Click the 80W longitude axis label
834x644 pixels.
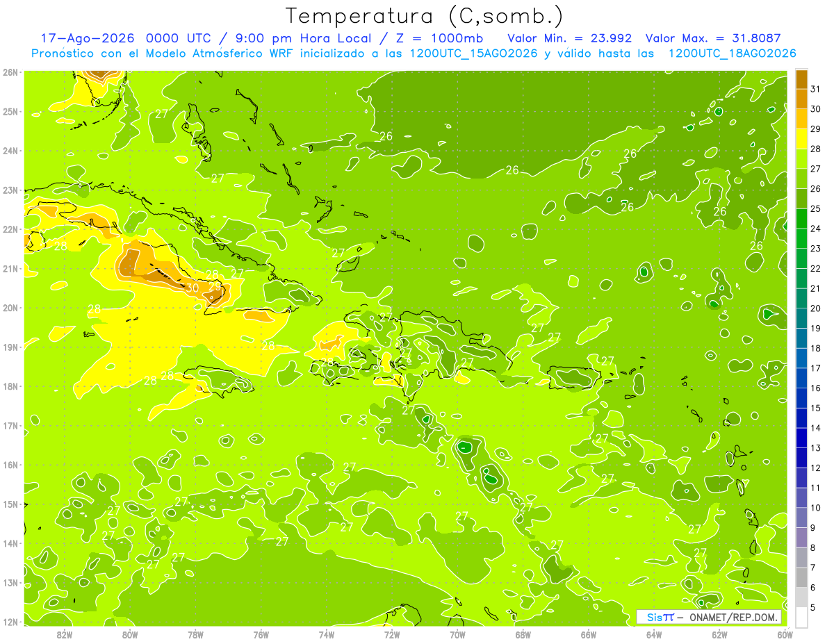coord(130,634)
